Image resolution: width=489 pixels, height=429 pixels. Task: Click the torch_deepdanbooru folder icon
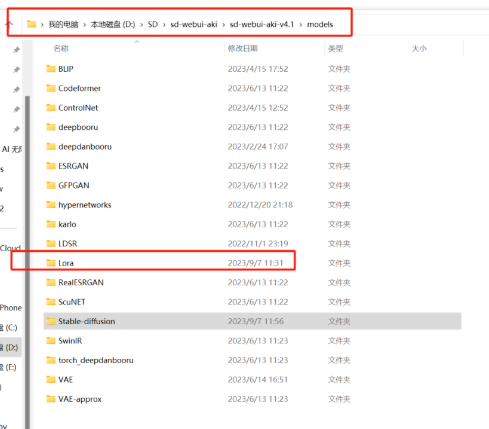click(x=51, y=360)
